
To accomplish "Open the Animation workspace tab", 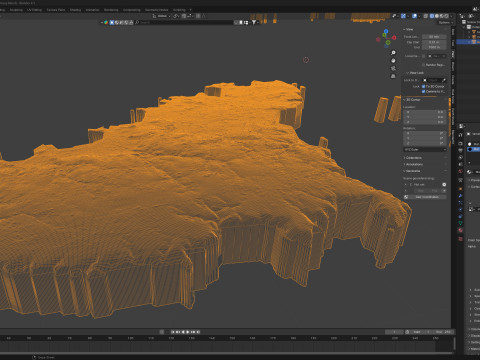I will pos(92,10).
